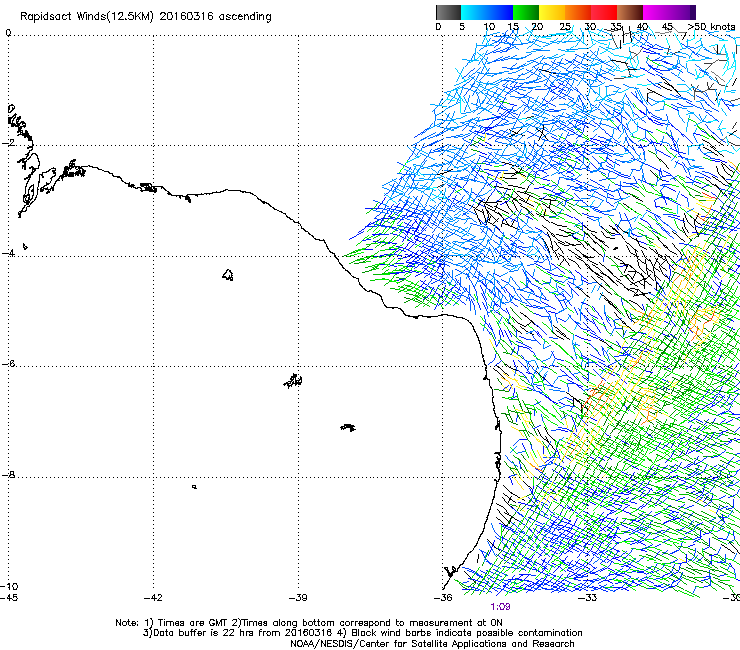Screen dimensions: 740x650
Task: Click the brown 35-40 knots legend segment
Action: pyautogui.click(x=630, y=12)
